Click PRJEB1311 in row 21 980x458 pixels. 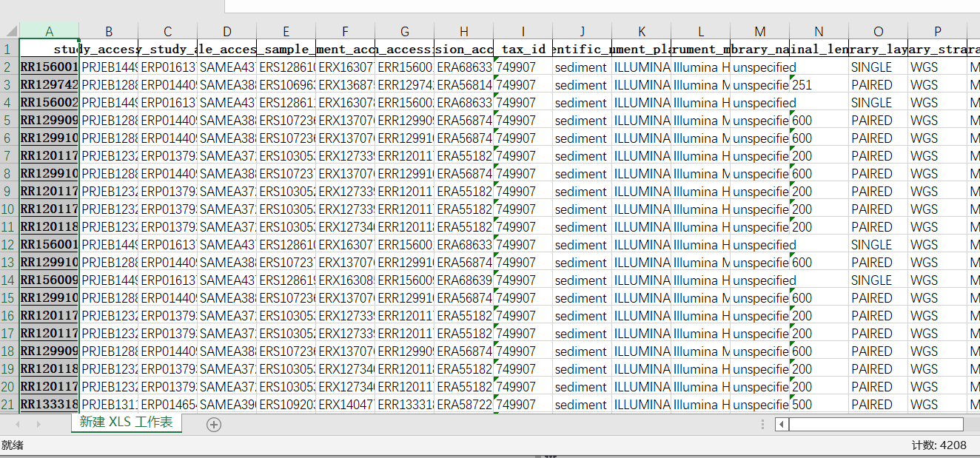(x=109, y=404)
